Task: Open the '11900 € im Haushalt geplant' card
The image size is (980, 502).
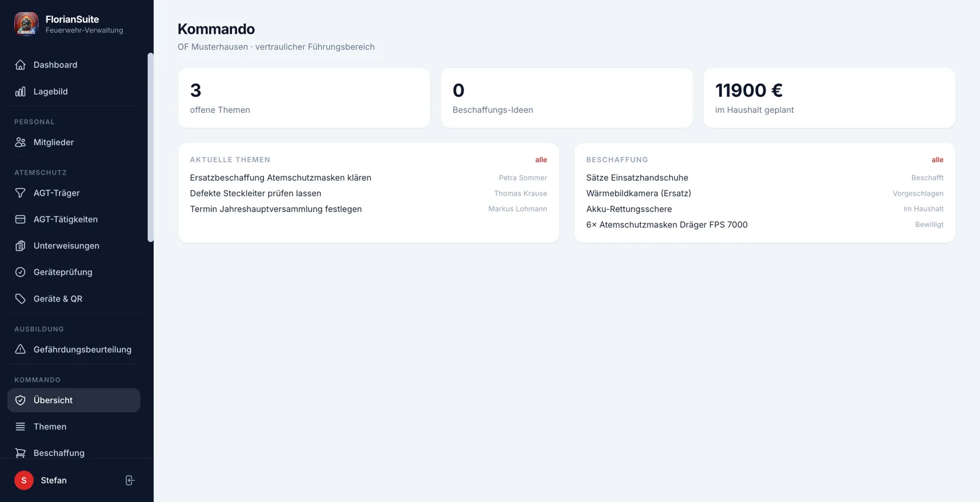Action: tap(829, 98)
